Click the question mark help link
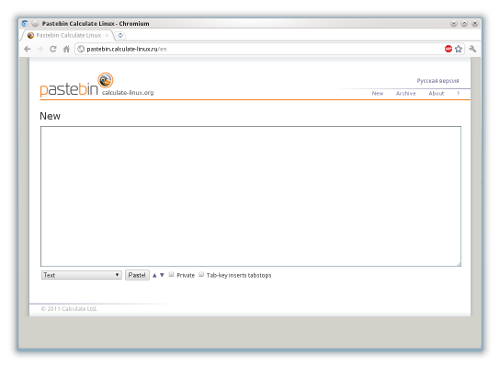The width and height of the screenshot is (500, 367). coord(458,94)
